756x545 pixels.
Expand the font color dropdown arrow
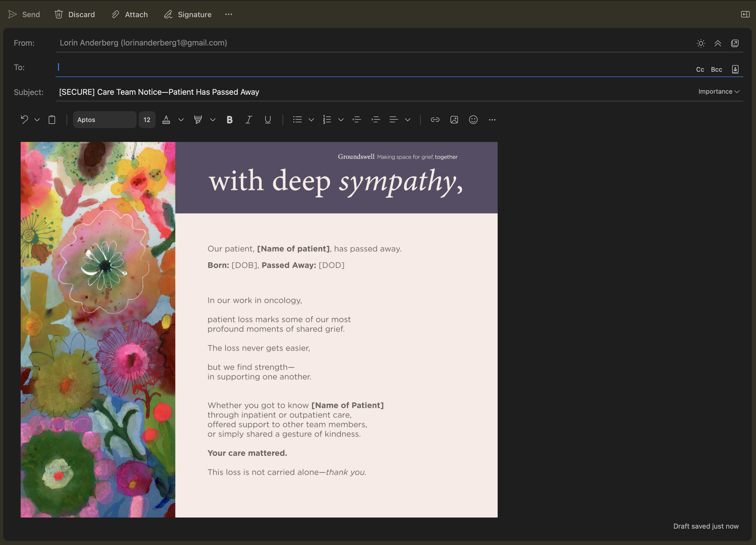[x=181, y=120]
